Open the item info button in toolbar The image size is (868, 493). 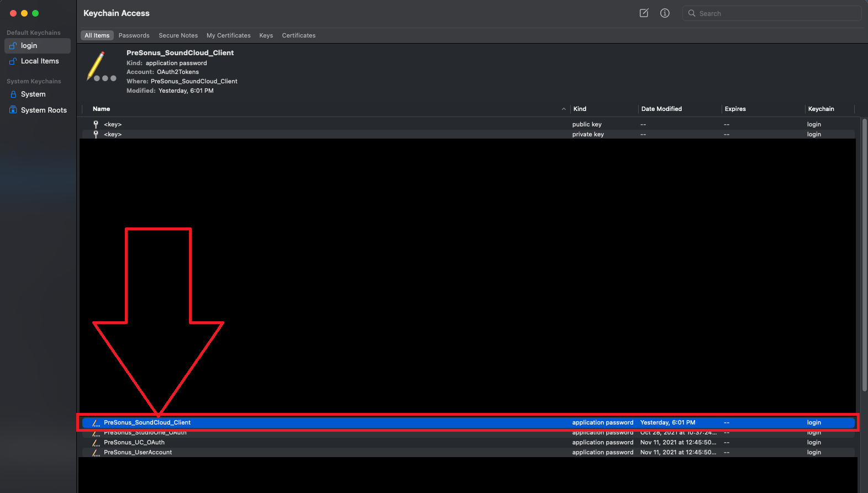[x=665, y=13]
